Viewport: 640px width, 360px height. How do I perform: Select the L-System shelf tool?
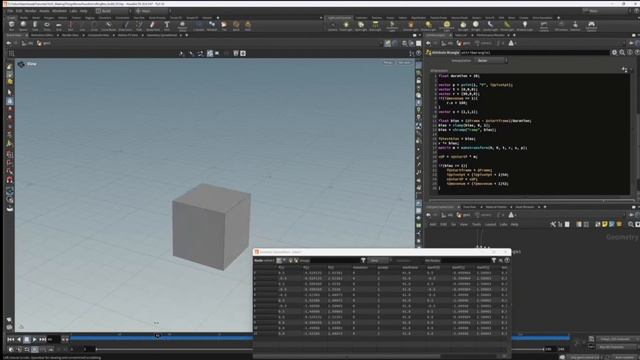pyautogui.click(x=198, y=26)
